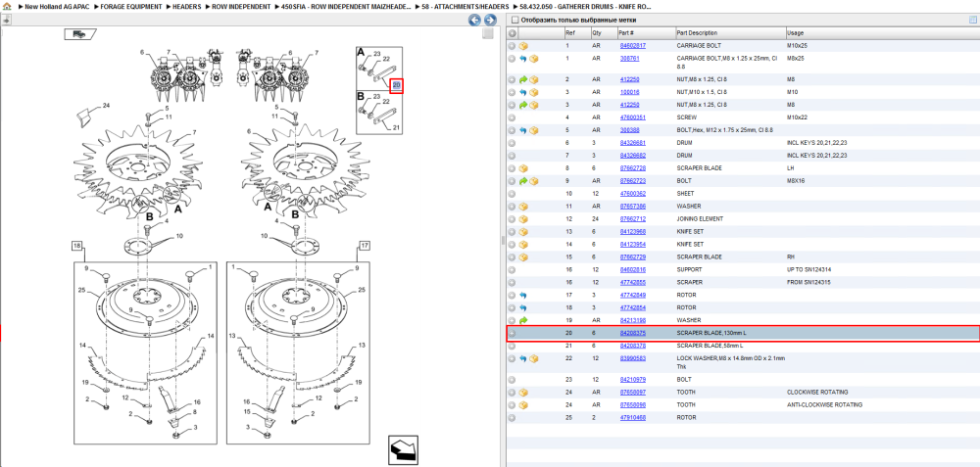Click the blue arrow icon for part 308388
Viewport: 980px width, 467px height.
(523, 130)
